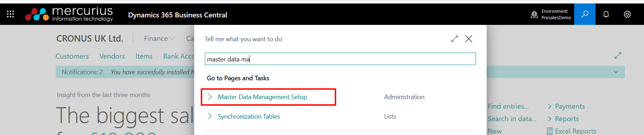The height and width of the screenshot is (135, 644).
Task: Open Synchronization Tables result
Action: [x=249, y=117]
